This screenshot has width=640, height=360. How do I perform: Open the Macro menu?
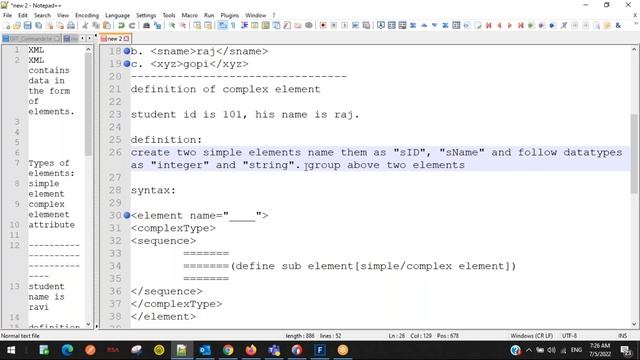tap(189, 15)
